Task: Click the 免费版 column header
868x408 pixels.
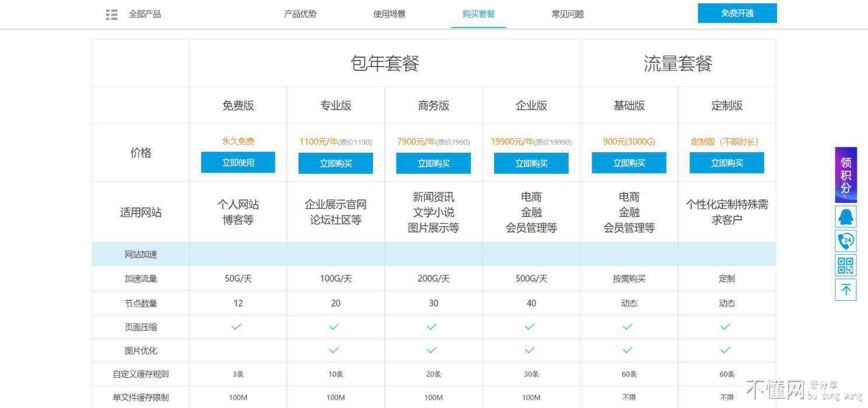Action: (x=238, y=105)
